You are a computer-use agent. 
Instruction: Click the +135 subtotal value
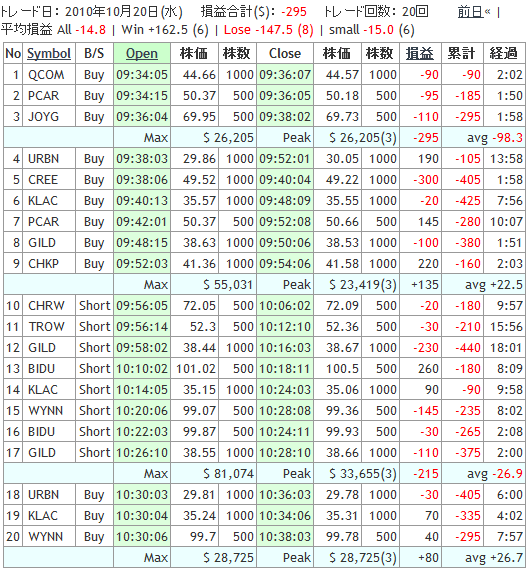click(425, 285)
